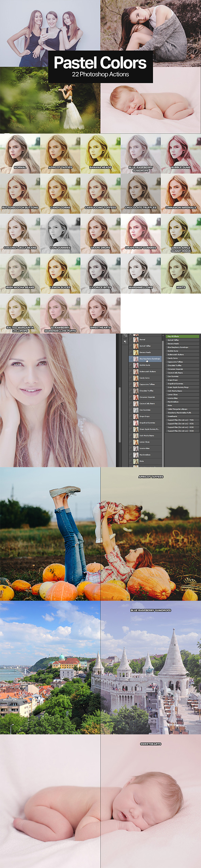The width and height of the screenshot is (201, 868).
Task: Click the Play All Effects action button
Action: (x=183, y=336)
